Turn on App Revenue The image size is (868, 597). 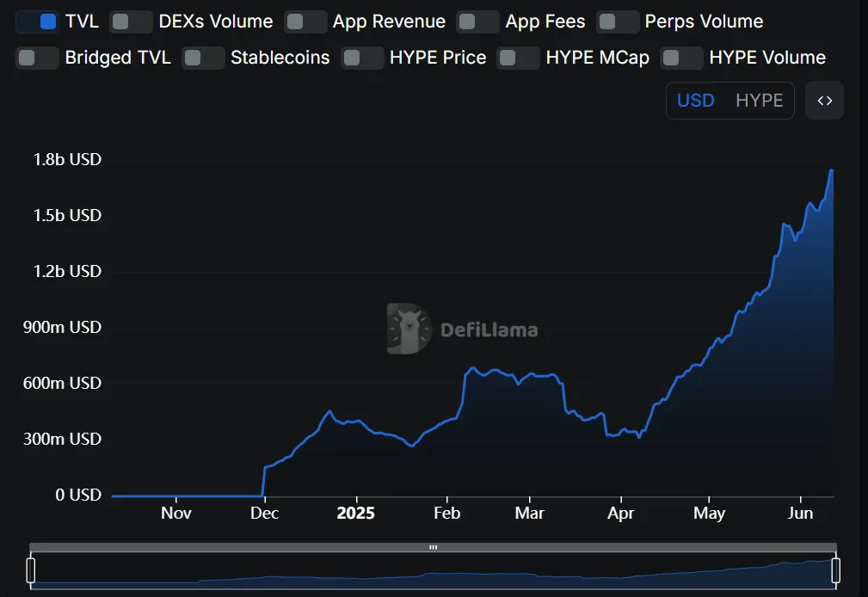click(x=305, y=21)
